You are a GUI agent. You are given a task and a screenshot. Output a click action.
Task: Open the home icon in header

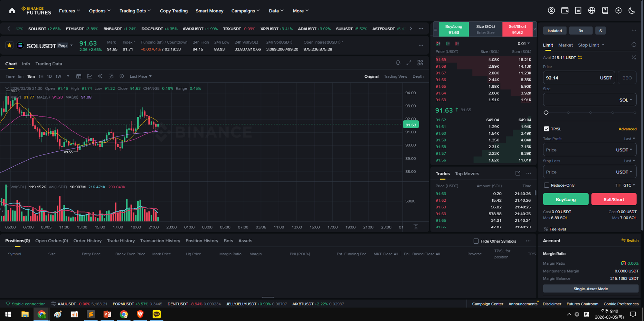click(12, 11)
